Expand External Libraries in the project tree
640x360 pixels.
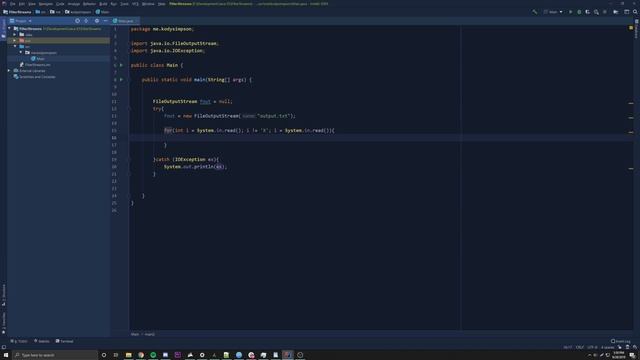tap(9, 71)
